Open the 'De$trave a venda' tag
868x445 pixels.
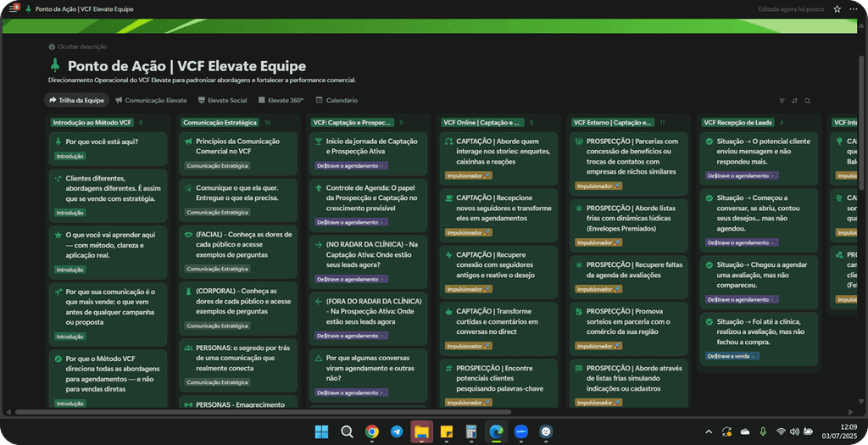click(x=732, y=356)
